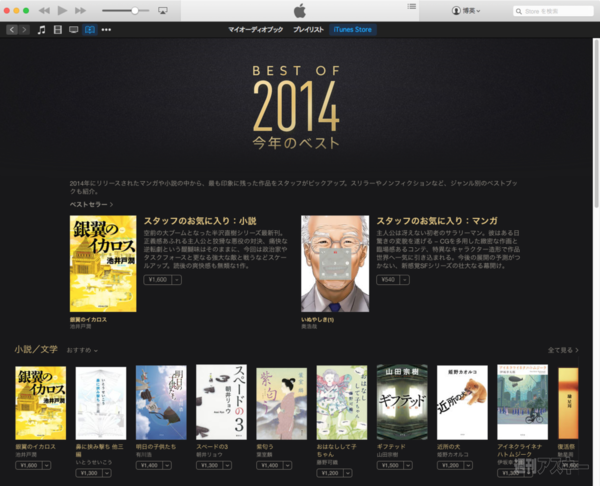The height and width of the screenshot is (486, 600).
Task: Open the ベストセラー link
Action: [x=91, y=204]
